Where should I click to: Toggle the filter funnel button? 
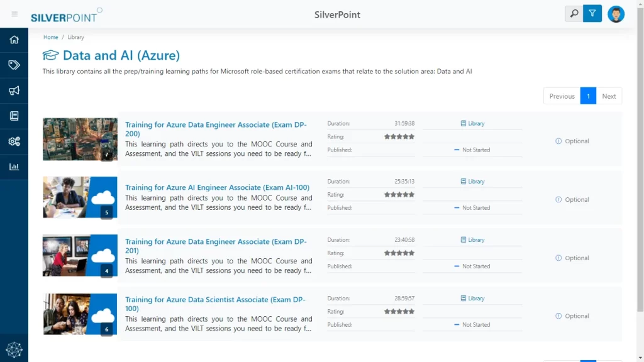[x=592, y=14]
